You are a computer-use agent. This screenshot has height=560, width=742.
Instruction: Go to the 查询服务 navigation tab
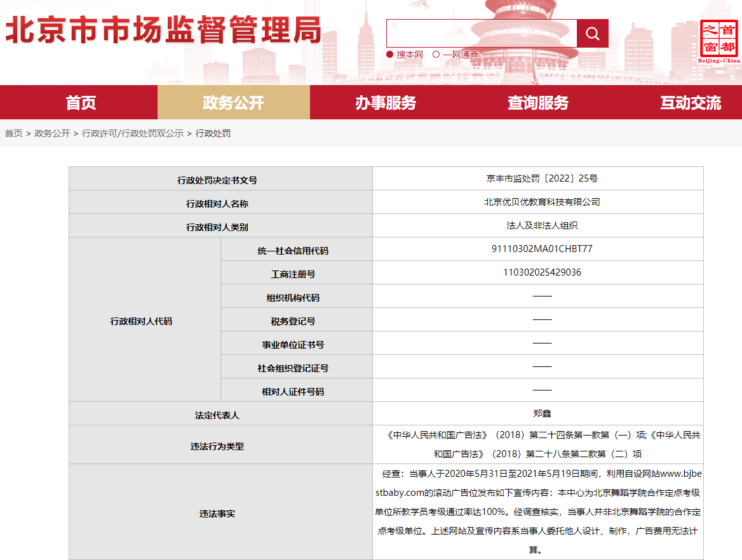coord(538,103)
